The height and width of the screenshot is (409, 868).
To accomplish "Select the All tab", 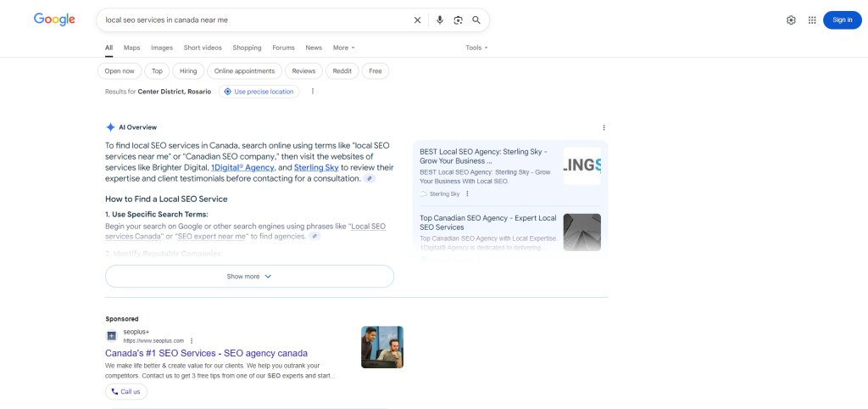I will (109, 48).
